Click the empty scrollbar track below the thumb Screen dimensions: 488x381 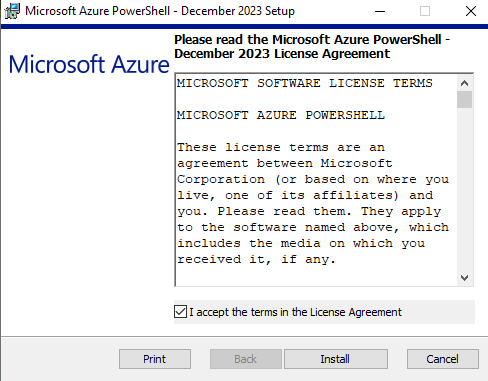464,189
